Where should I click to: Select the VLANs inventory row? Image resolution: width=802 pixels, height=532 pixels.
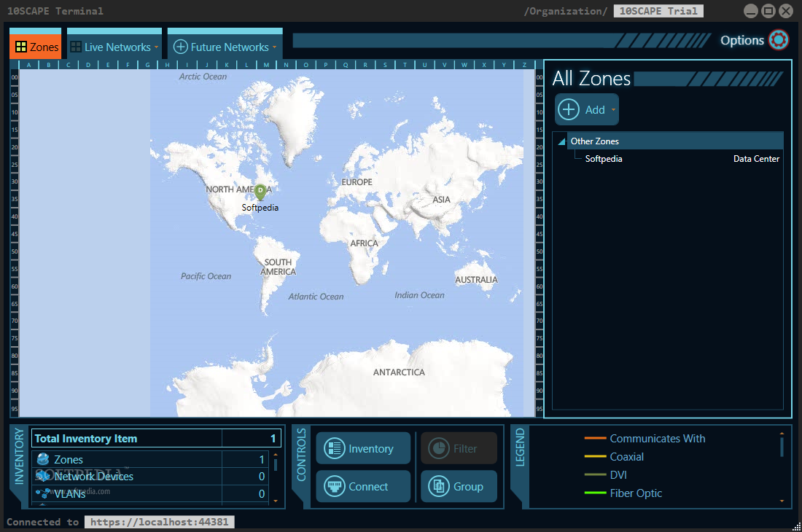150,493
